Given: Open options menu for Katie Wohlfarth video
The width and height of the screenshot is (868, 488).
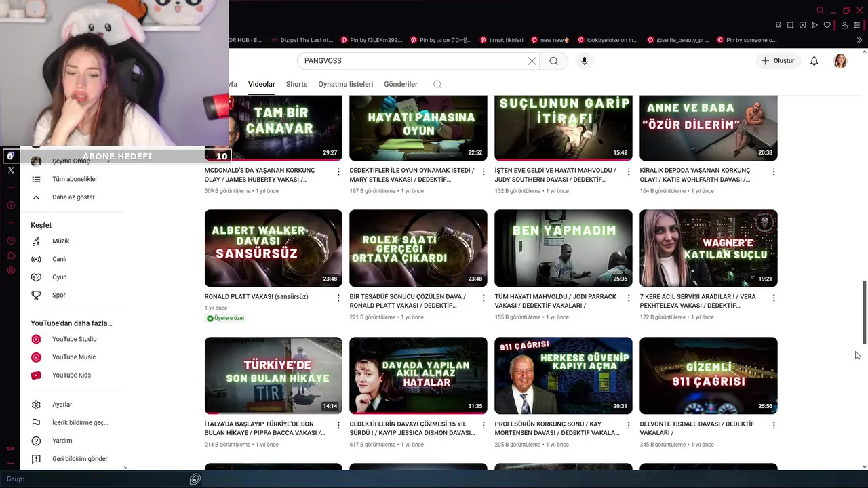Looking at the screenshot, I should pyautogui.click(x=774, y=172).
